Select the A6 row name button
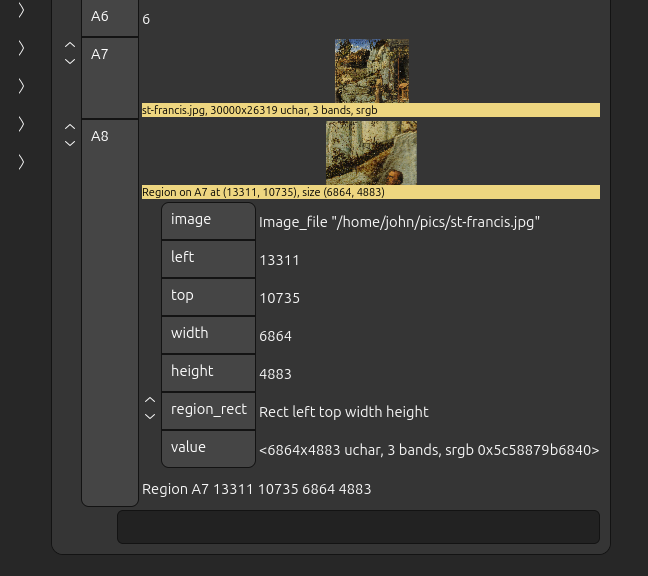Image resolution: width=648 pixels, height=576 pixels. [x=110, y=17]
